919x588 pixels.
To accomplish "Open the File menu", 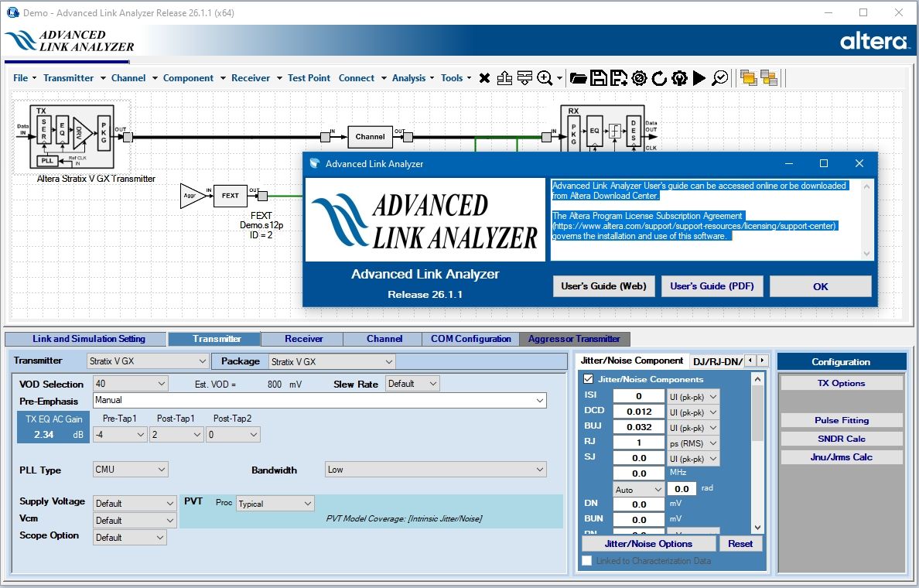I will pyautogui.click(x=24, y=78).
